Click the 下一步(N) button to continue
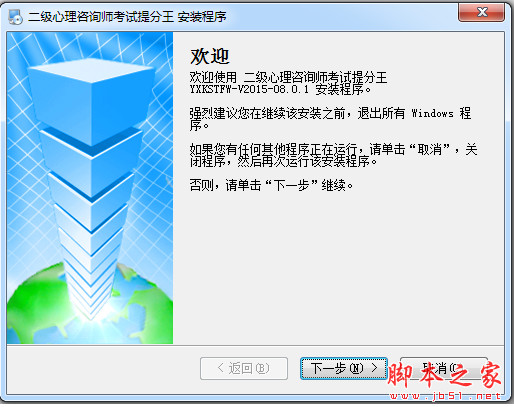This screenshot has height=407, width=514. 344,368
